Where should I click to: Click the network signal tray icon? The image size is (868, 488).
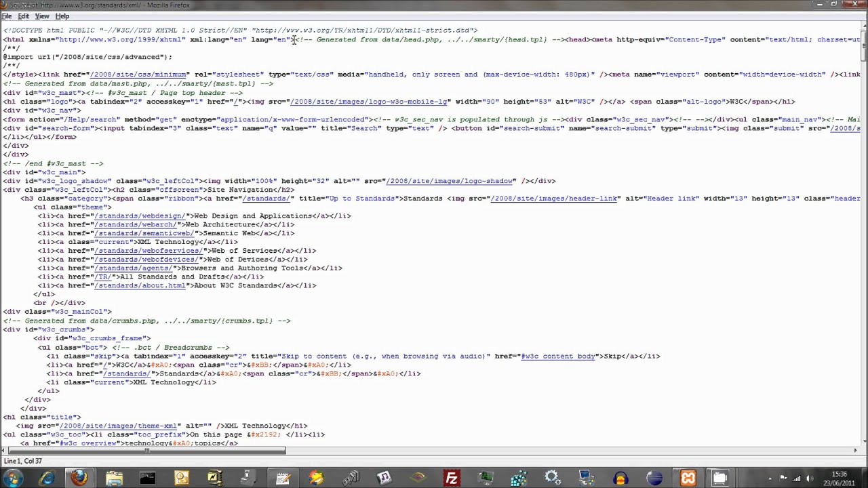pyautogui.click(x=796, y=479)
